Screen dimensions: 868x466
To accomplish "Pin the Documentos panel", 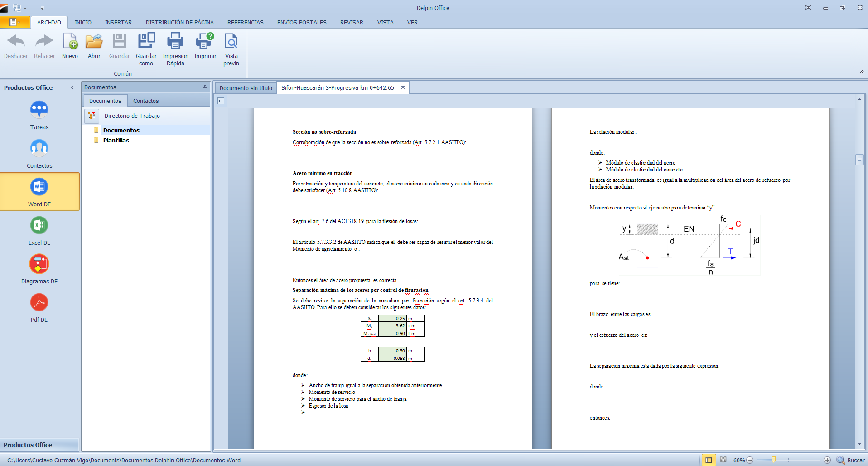I will 205,87.
